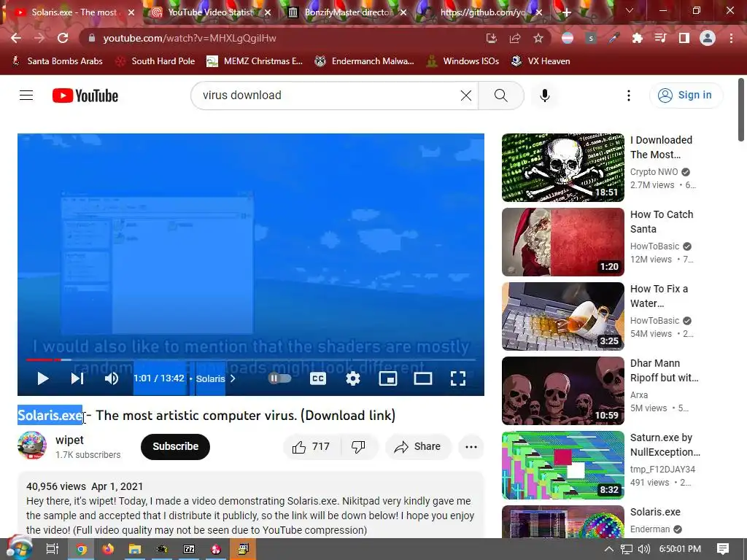This screenshot has width=747, height=560.
Task: Clear the search query text
Action: tap(466, 96)
